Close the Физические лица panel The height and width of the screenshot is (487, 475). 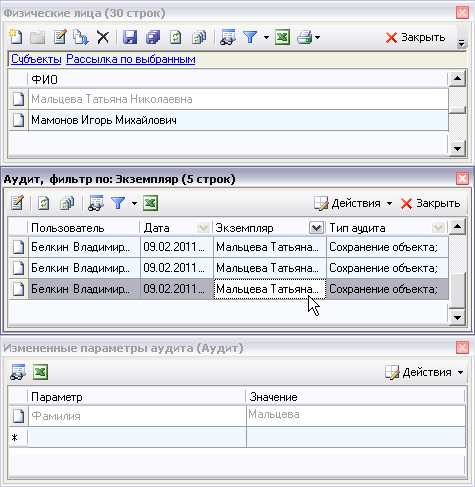[462, 13]
